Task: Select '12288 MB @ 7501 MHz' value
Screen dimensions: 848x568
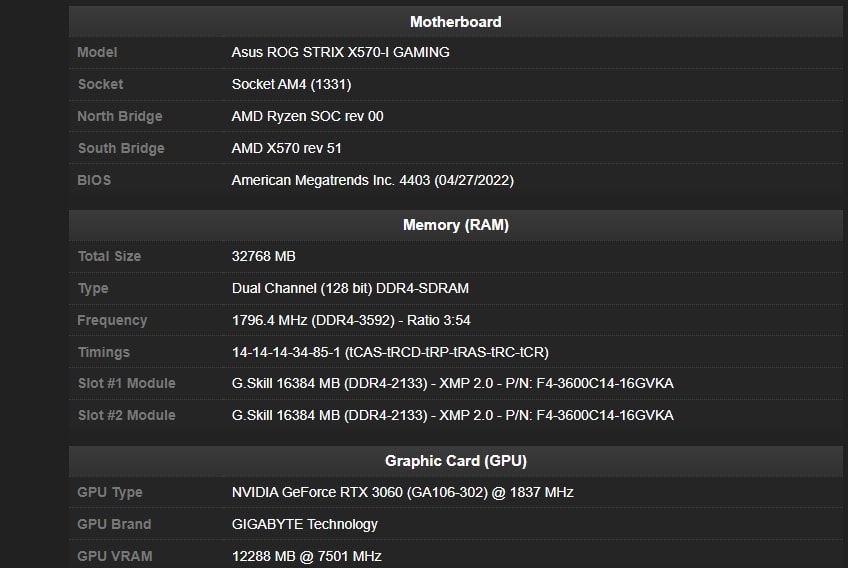Action: (307, 556)
